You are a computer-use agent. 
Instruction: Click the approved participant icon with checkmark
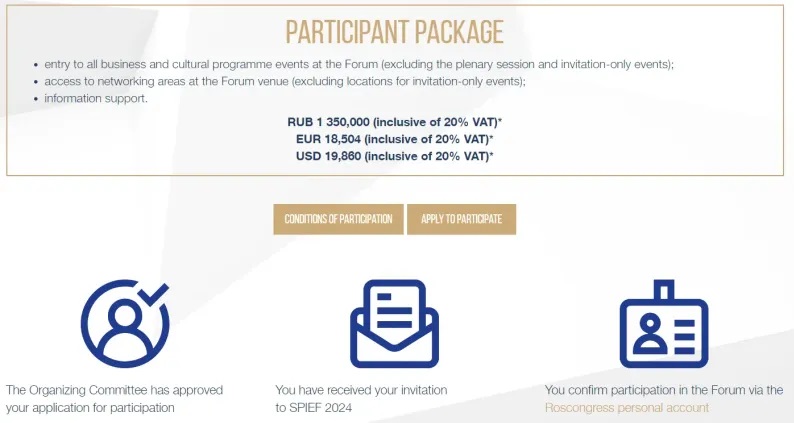(124, 323)
